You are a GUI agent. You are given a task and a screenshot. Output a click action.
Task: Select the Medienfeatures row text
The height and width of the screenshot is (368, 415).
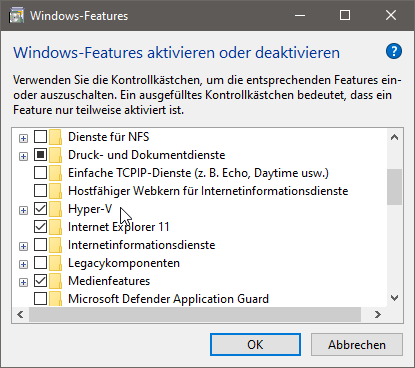[109, 281]
